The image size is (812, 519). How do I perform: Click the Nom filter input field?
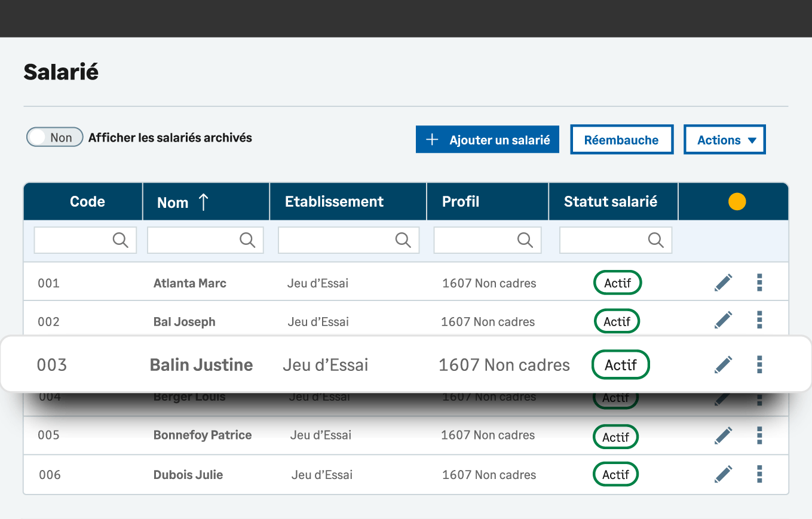click(193, 240)
